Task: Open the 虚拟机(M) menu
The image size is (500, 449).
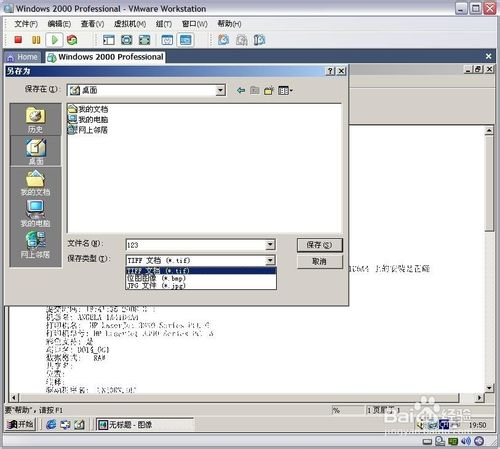Action: click(x=130, y=24)
